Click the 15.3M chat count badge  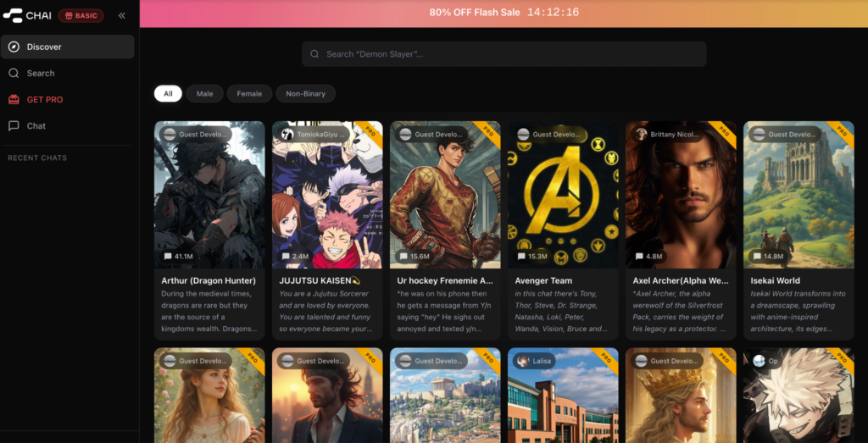coord(532,257)
